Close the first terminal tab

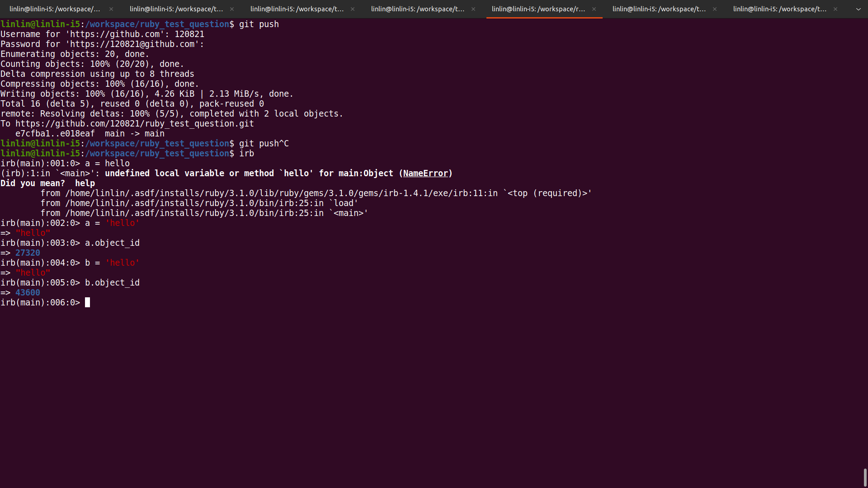(x=111, y=9)
